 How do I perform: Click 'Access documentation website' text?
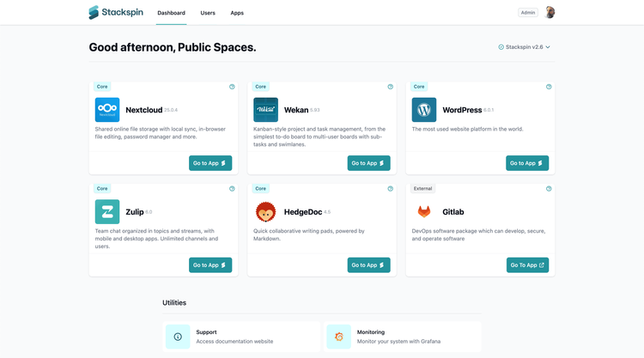pyautogui.click(x=234, y=341)
